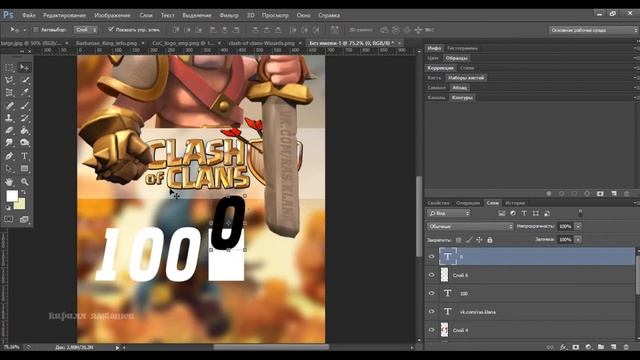Select the History Brush tool

tap(24, 118)
